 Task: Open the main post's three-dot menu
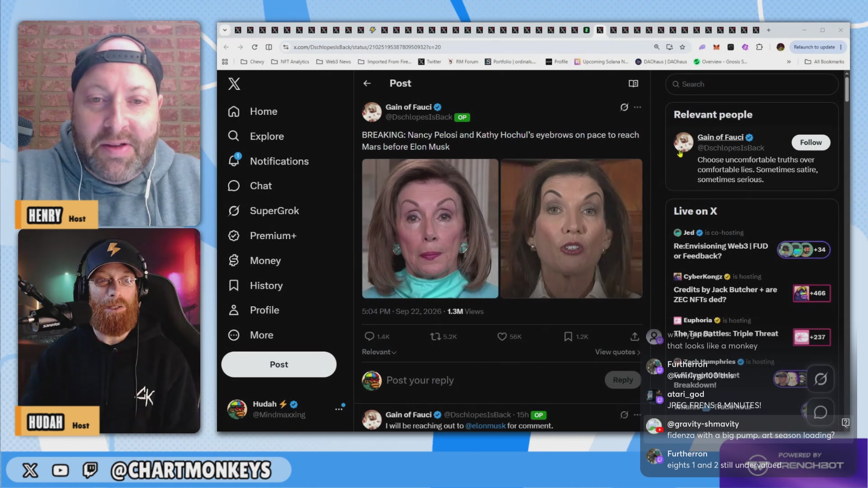point(637,107)
